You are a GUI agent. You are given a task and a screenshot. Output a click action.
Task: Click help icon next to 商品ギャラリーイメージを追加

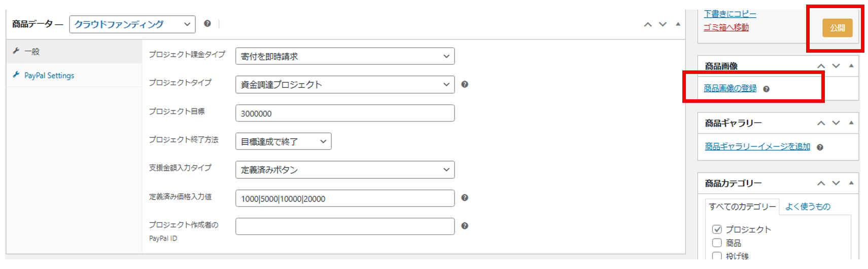[x=820, y=147]
